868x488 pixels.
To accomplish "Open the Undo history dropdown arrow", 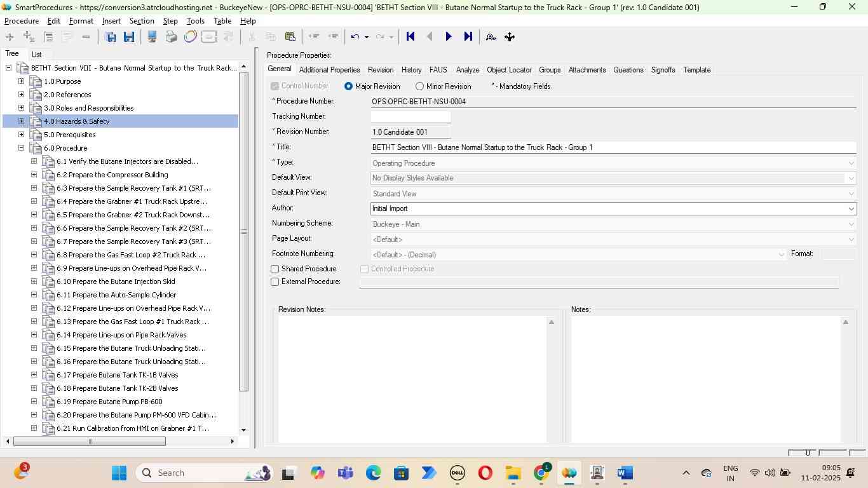I will 367,37.
